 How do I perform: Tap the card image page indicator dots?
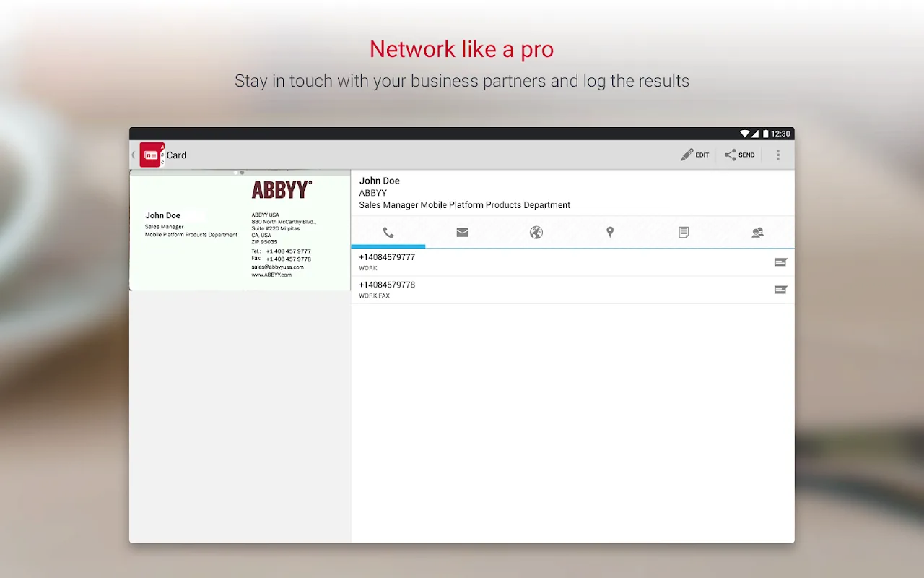pyautogui.click(x=239, y=173)
